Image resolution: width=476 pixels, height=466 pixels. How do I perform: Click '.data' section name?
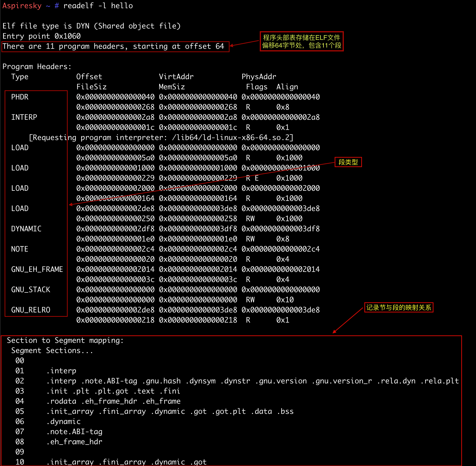tap(261, 411)
